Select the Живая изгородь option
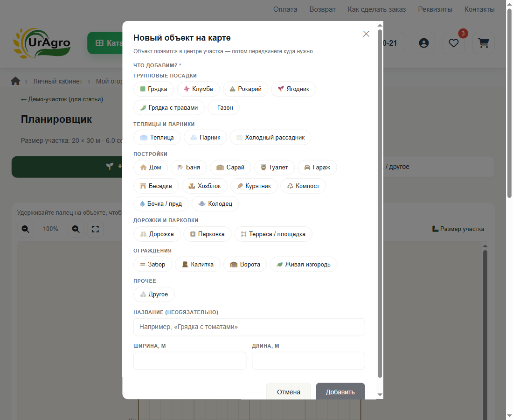 click(304, 265)
